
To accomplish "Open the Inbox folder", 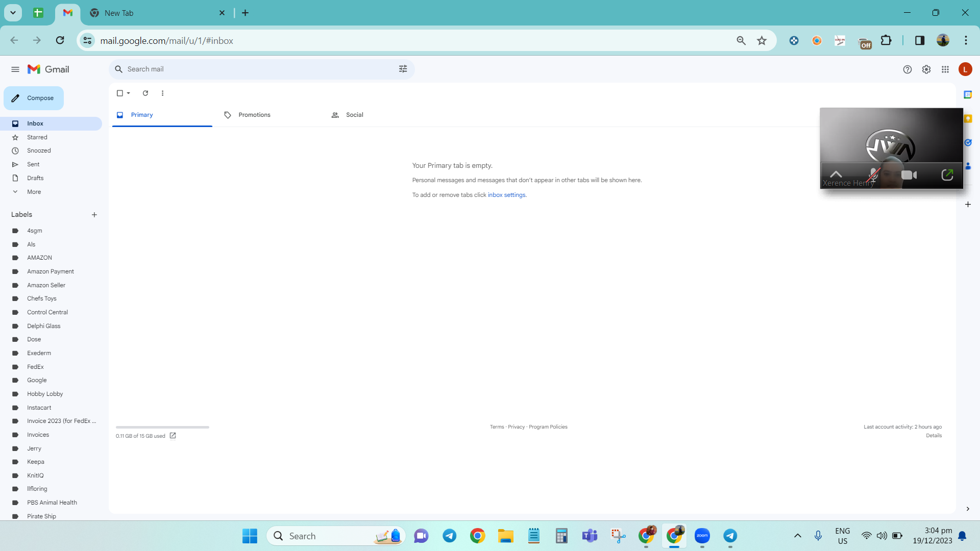I will click(x=51, y=123).
